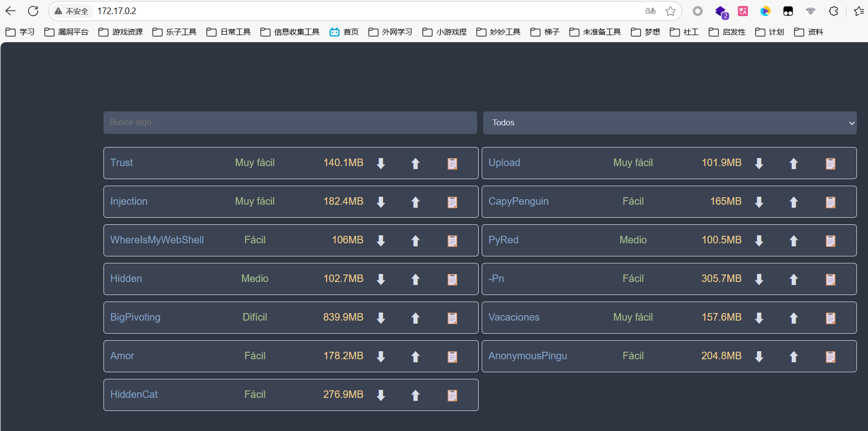Click the up arrow in Injection row
The image size is (868, 431).
[415, 202]
